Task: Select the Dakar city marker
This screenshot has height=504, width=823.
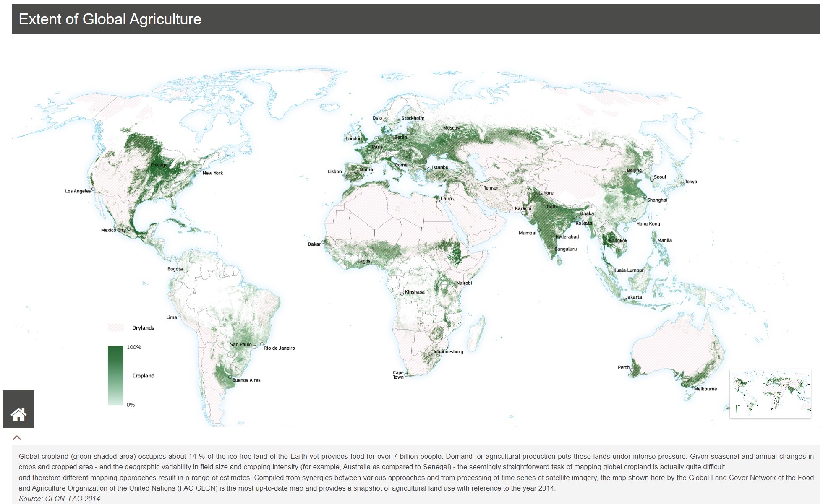Action: [x=323, y=242]
